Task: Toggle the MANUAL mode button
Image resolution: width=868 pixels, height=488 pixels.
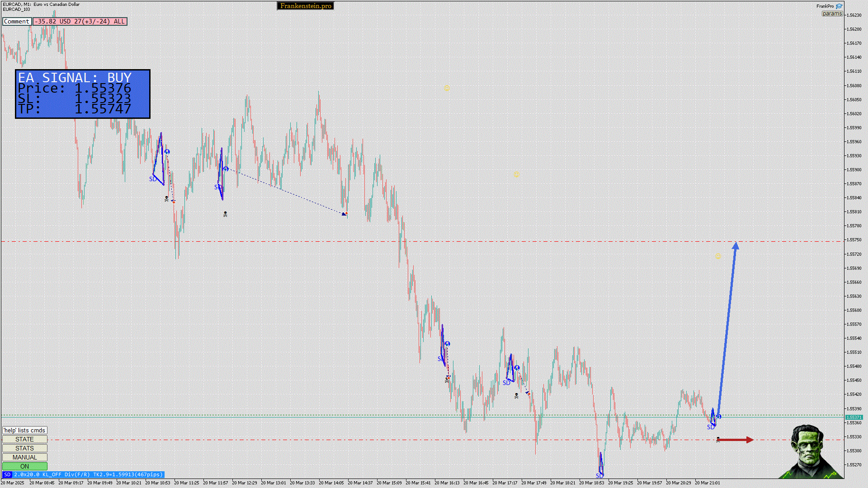Action: [24, 457]
